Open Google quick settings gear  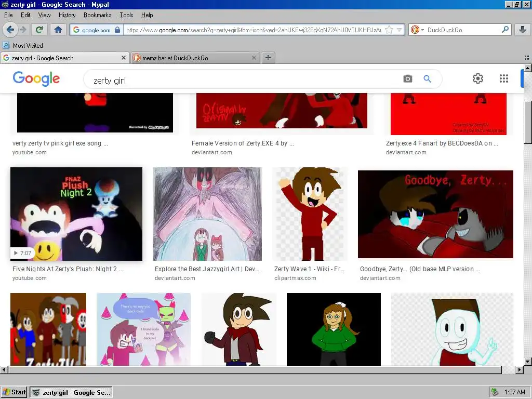point(478,79)
